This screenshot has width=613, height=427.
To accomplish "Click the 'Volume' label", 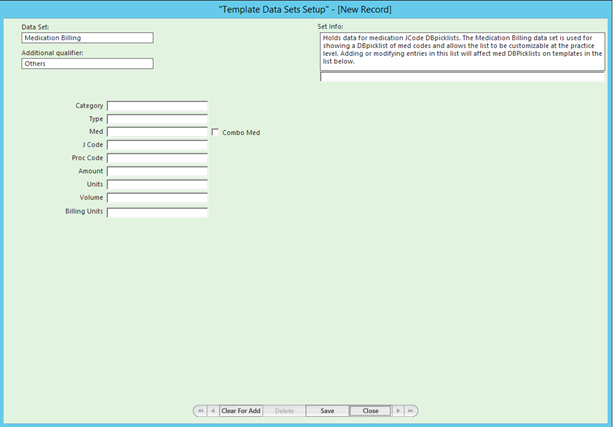I will point(91,197).
